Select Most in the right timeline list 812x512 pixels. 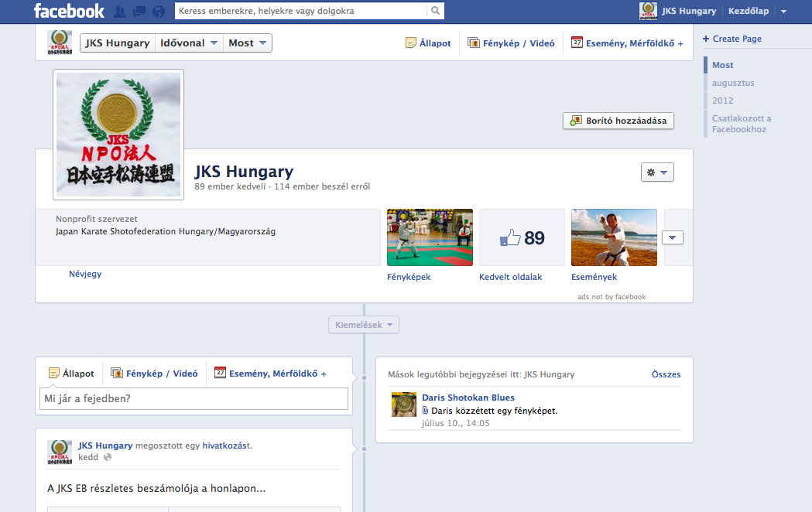722,65
